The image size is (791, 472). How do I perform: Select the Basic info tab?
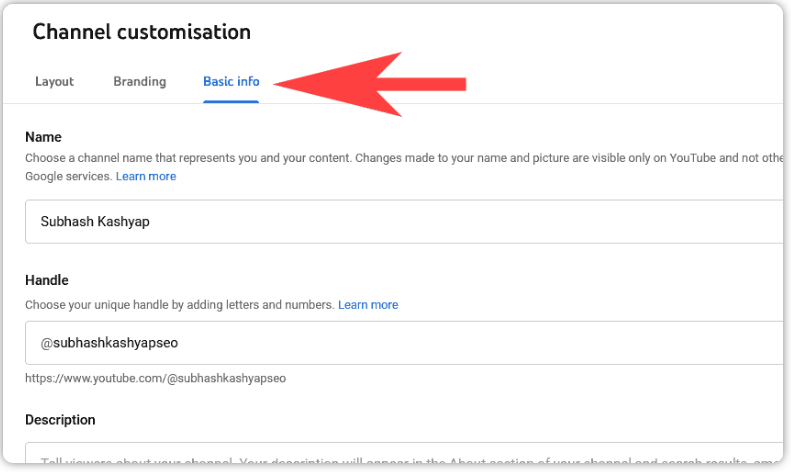point(231,81)
